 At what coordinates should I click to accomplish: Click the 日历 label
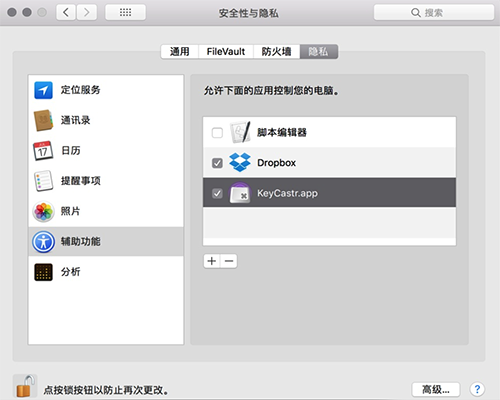tap(71, 150)
